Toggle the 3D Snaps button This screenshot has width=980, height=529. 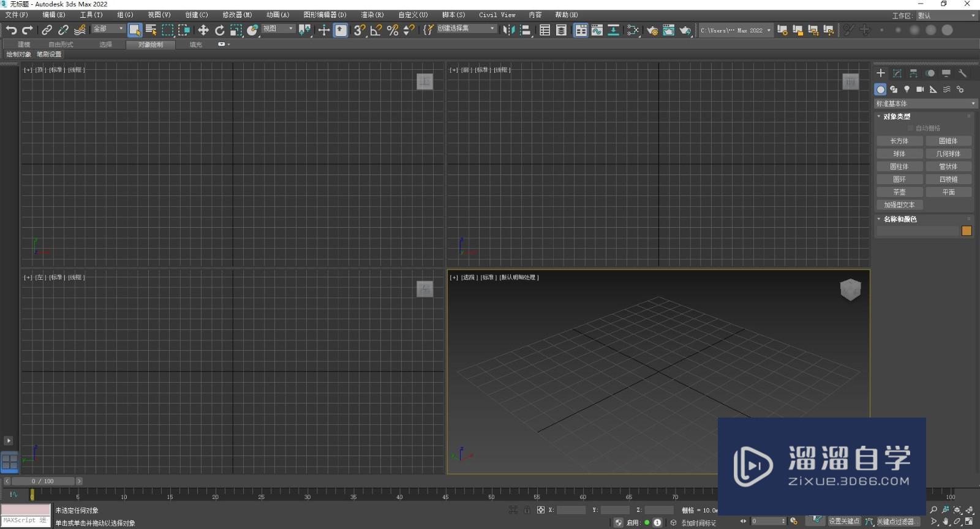click(360, 30)
